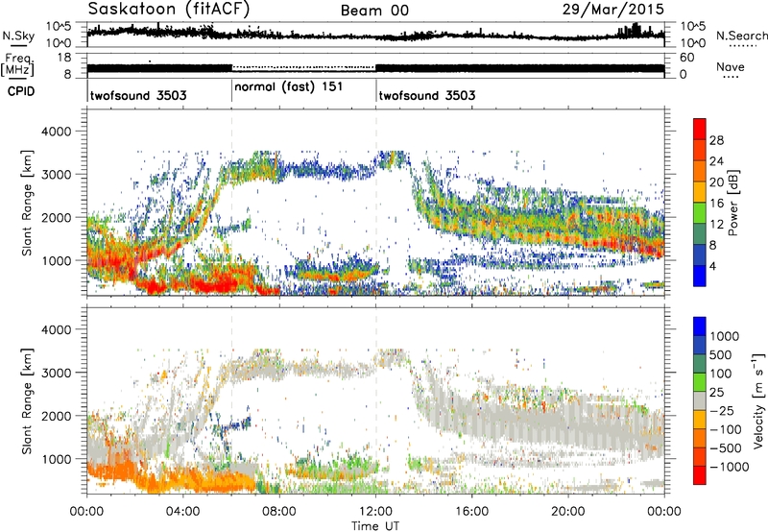768x532 pixels.
Task: Click the "4000" range tick of the velocity panel
Action: [x=56, y=329]
